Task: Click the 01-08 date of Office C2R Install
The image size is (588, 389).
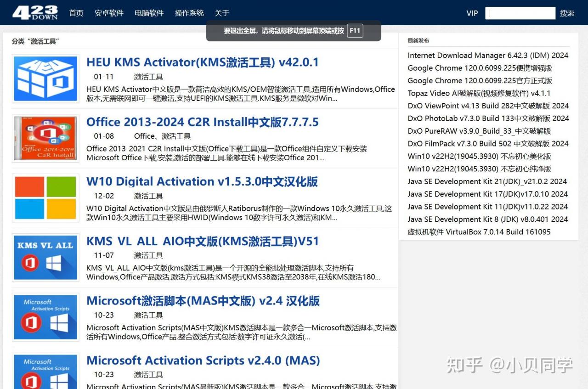Action: (104, 136)
